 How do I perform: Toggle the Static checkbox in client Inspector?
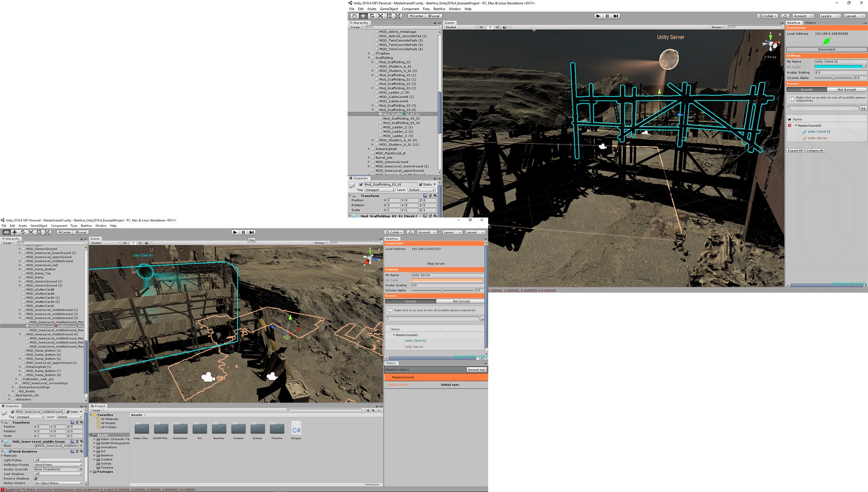click(420, 184)
